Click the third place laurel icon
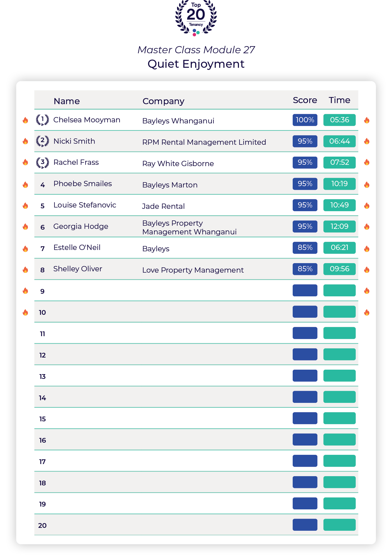392x555 pixels. (42, 162)
